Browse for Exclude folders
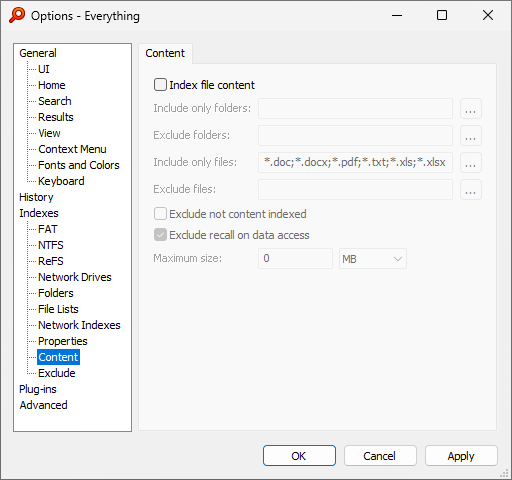 (471, 135)
